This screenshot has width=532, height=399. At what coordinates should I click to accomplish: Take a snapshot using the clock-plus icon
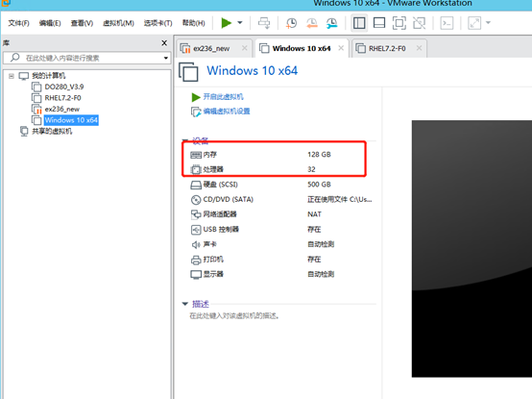[291, 23]
